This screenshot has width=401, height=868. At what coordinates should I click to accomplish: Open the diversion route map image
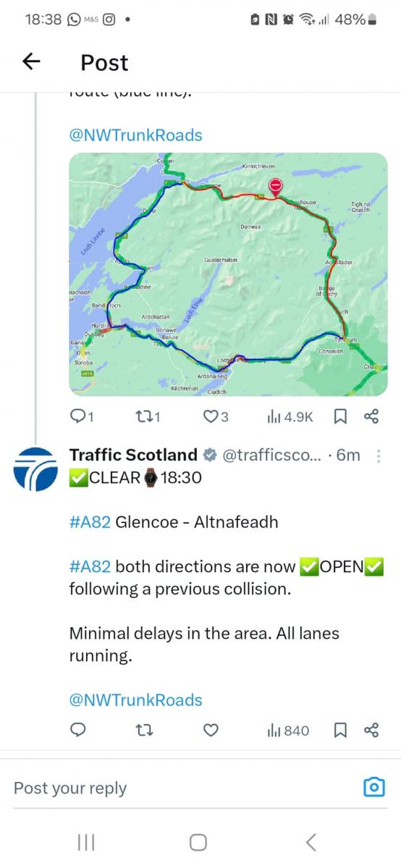[x=228, y=274]
